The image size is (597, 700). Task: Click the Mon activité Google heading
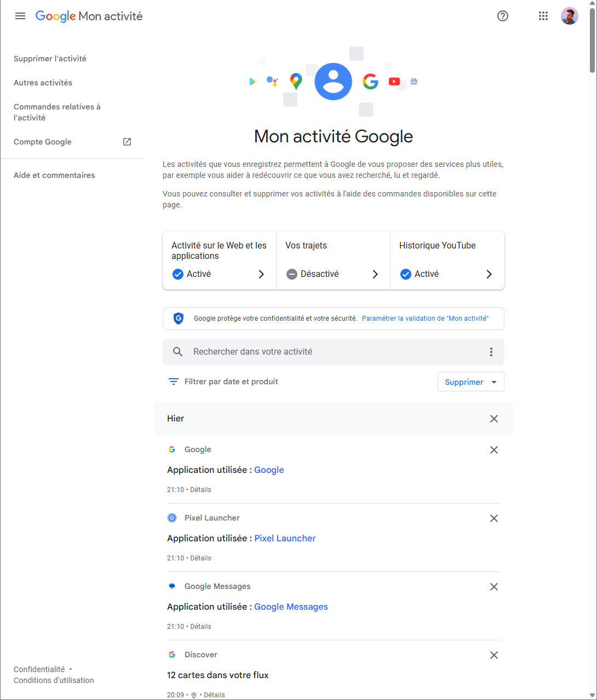click(334, 136)
